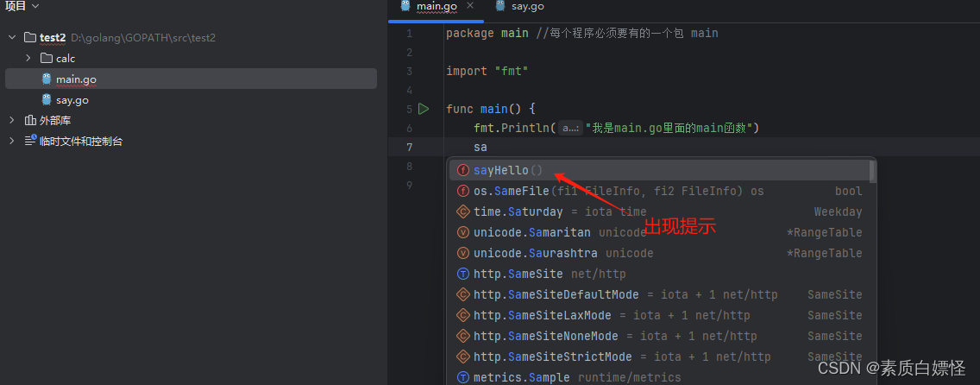
Task: Click function icon beside os.SameFile
Action: [x=463, y=191]
